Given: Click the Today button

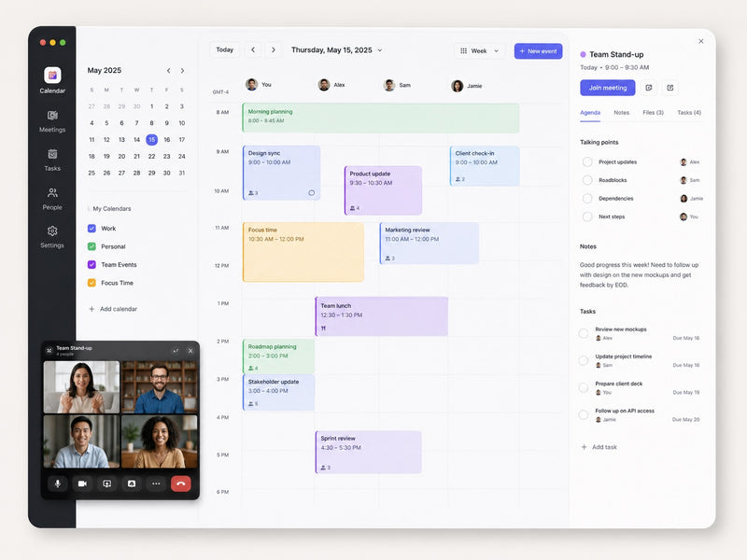Looking at the screenshot, I should pos(225,50).
